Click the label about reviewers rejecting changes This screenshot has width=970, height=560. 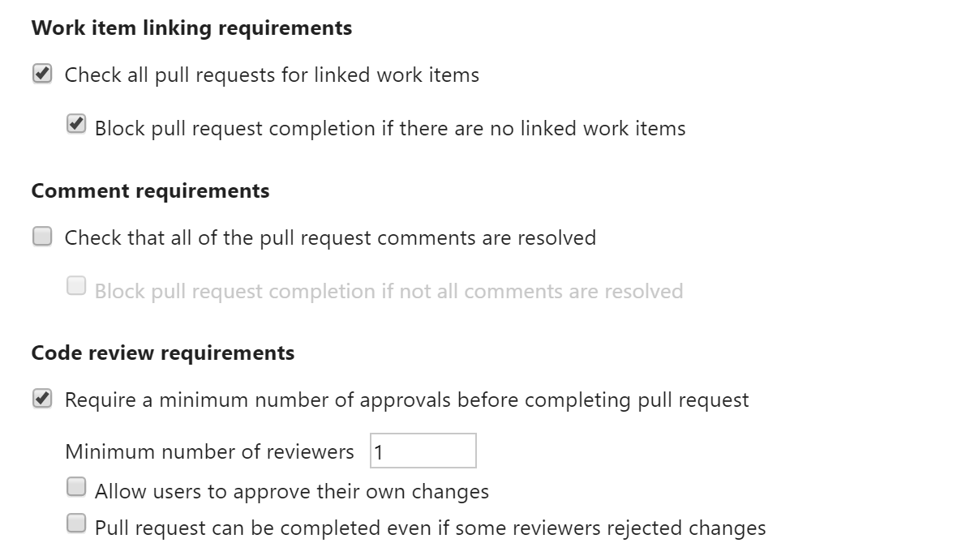click(x=430, y=527)
